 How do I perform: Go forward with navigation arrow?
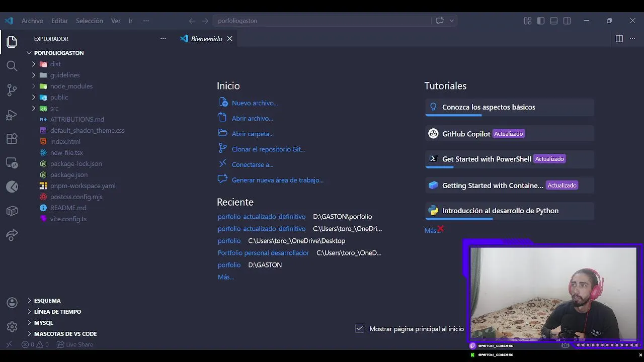coord(205,21)
